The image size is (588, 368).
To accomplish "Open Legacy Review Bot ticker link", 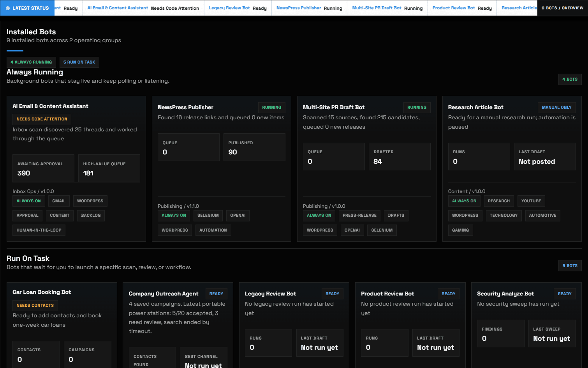I will tap(229, 8).
